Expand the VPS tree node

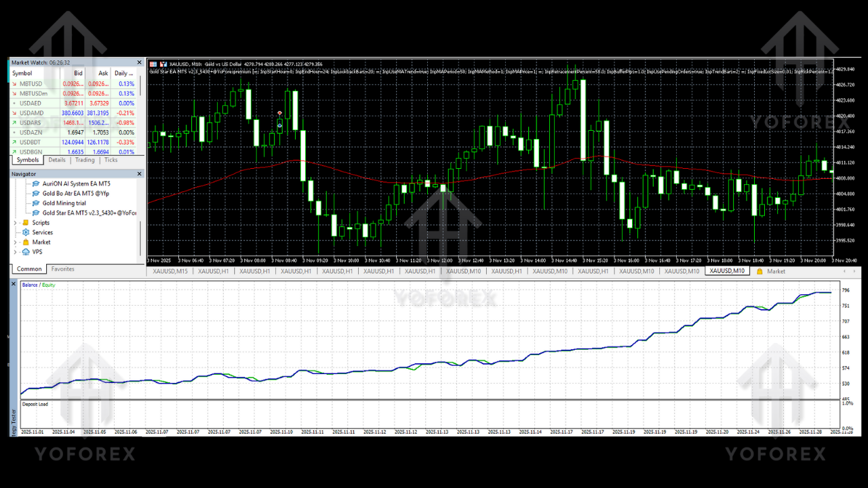pyautogui.click(x=16, y=251)
